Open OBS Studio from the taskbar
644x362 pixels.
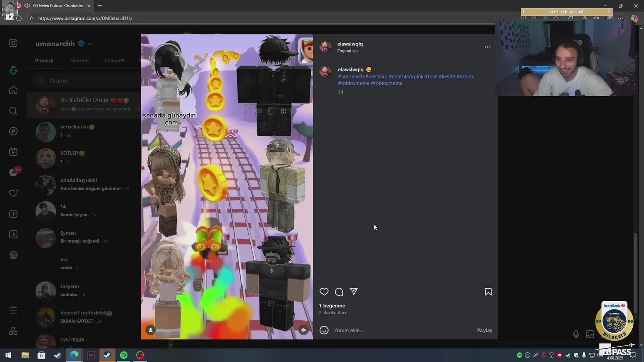[140, 355]
